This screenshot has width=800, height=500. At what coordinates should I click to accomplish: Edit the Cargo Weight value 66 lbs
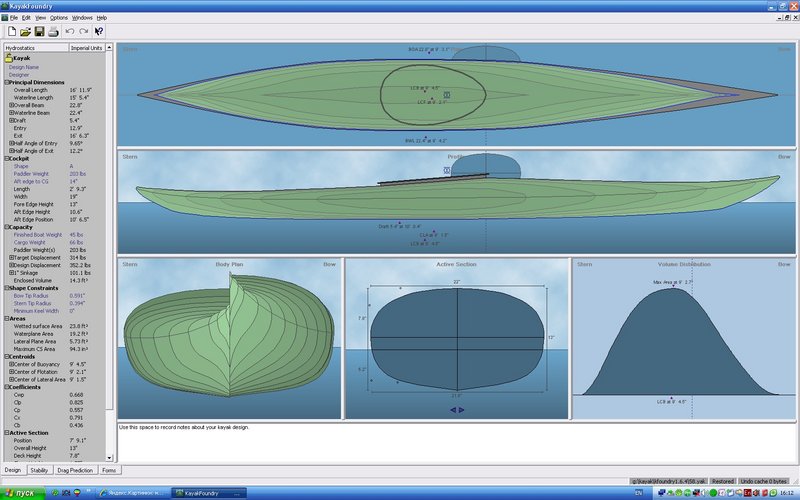pos(77,242)
